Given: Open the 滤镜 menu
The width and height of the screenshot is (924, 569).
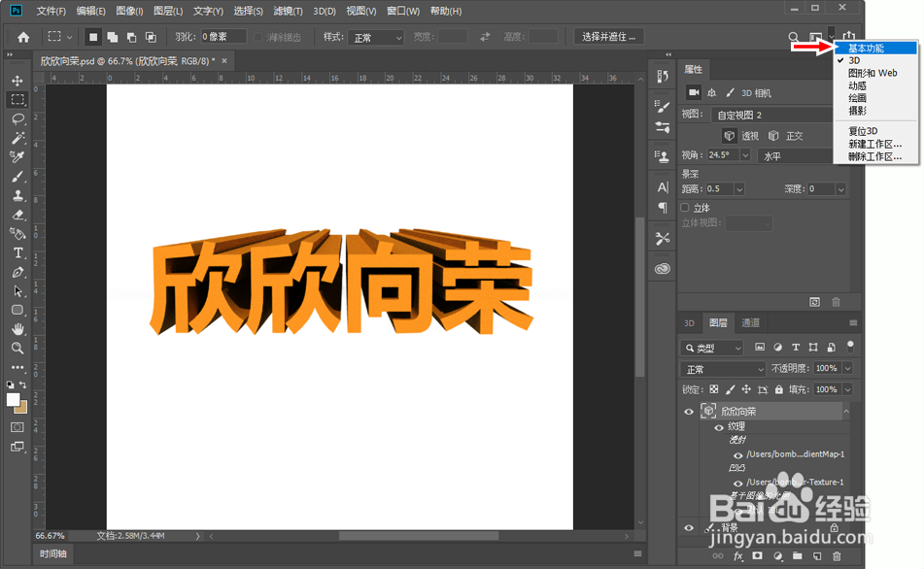Looking at the screenshot, I should pyautogui.click(x=290, y=11).
